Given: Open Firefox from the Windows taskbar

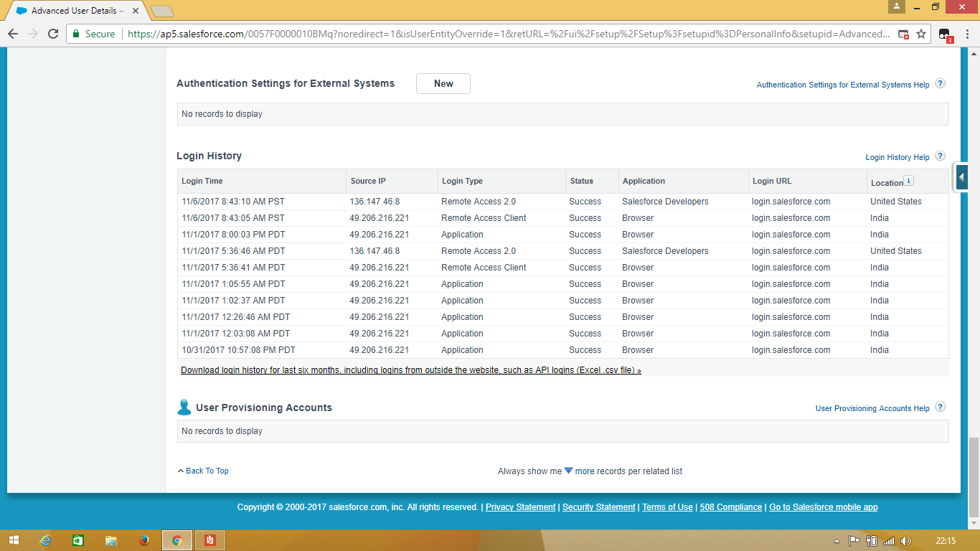Looking at the screenshot, I should 144,540.
